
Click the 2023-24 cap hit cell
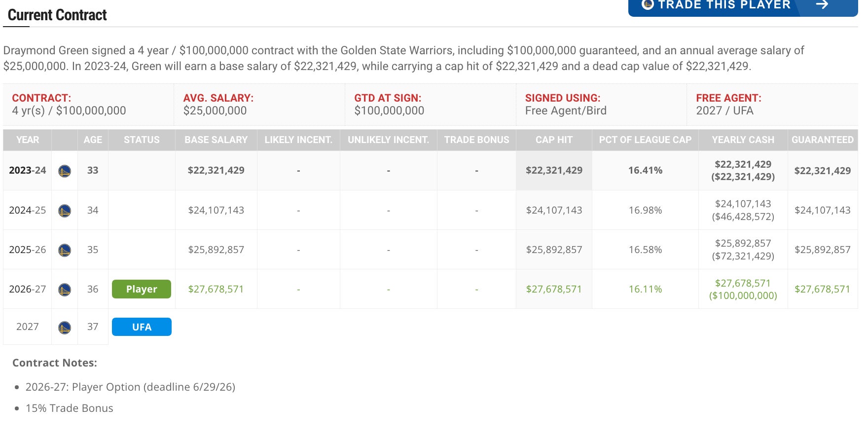(x=554, y=170)
